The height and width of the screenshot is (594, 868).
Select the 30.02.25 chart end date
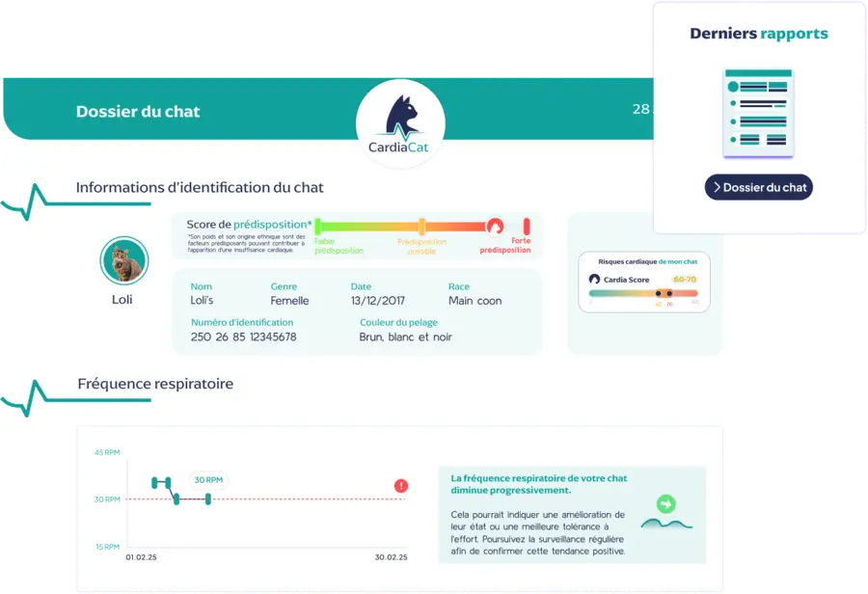(391, 557)
